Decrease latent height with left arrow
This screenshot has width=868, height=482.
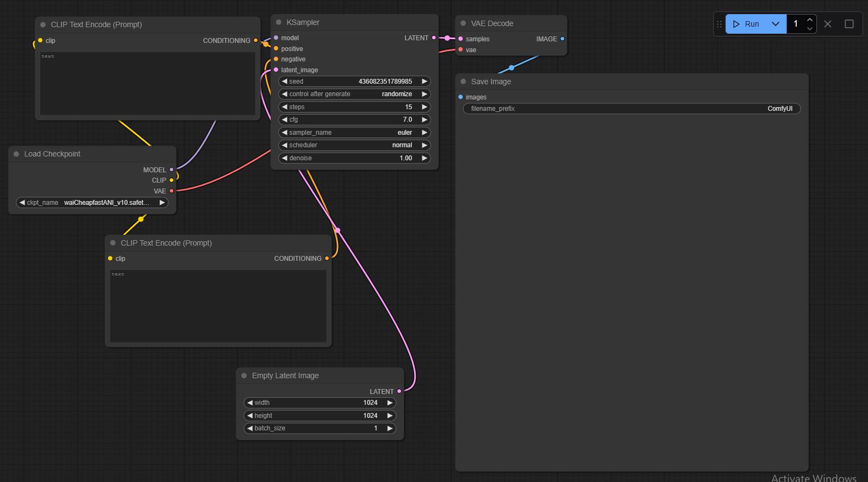point(250,416)
